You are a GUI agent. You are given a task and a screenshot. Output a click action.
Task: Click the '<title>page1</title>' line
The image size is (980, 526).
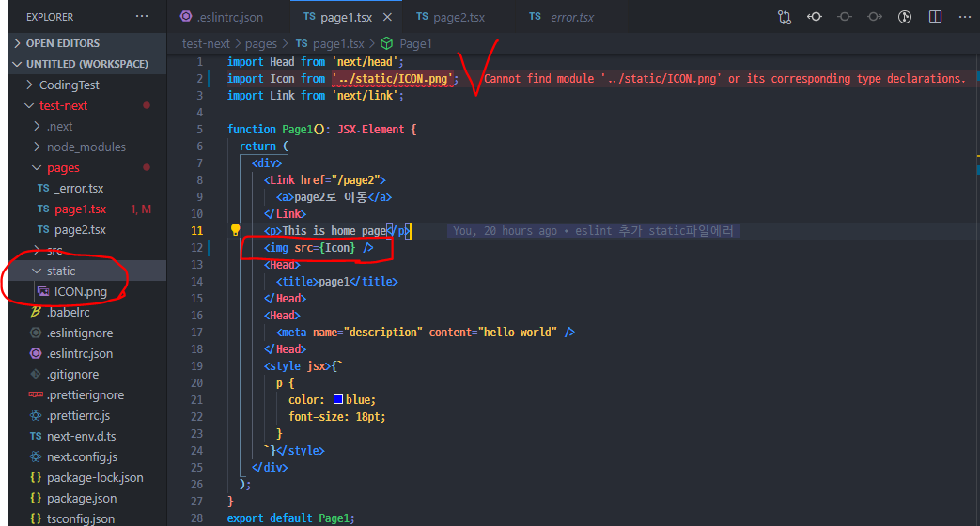(337, 281)
